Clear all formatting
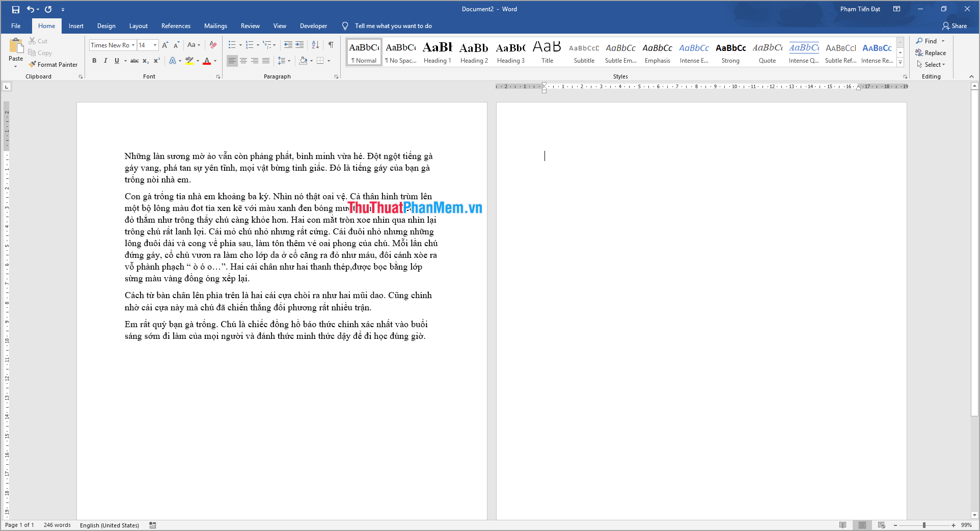980x531 pixels. click(213, 45)
